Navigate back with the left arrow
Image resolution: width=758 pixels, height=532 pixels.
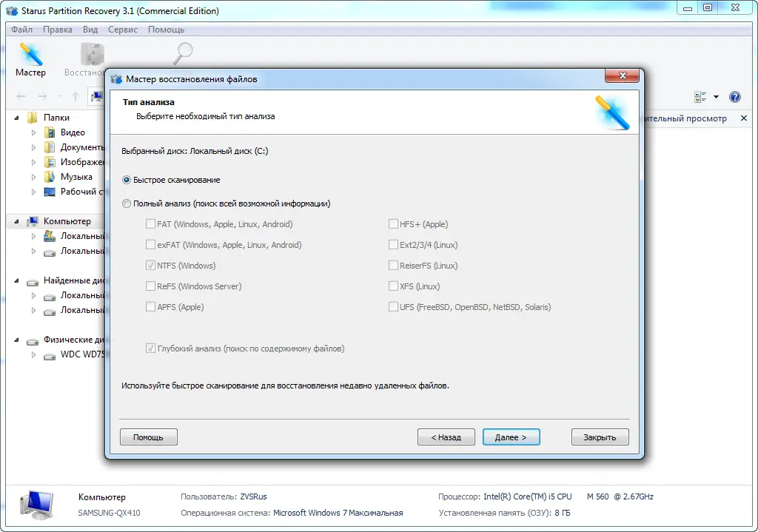(x=21, y=96)
